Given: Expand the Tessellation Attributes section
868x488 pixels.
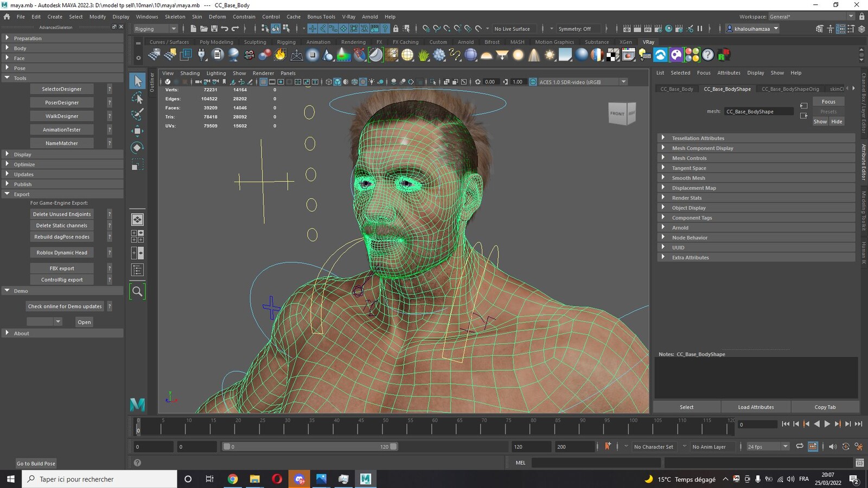Looking at the screenshot, I should click(756, 138).
